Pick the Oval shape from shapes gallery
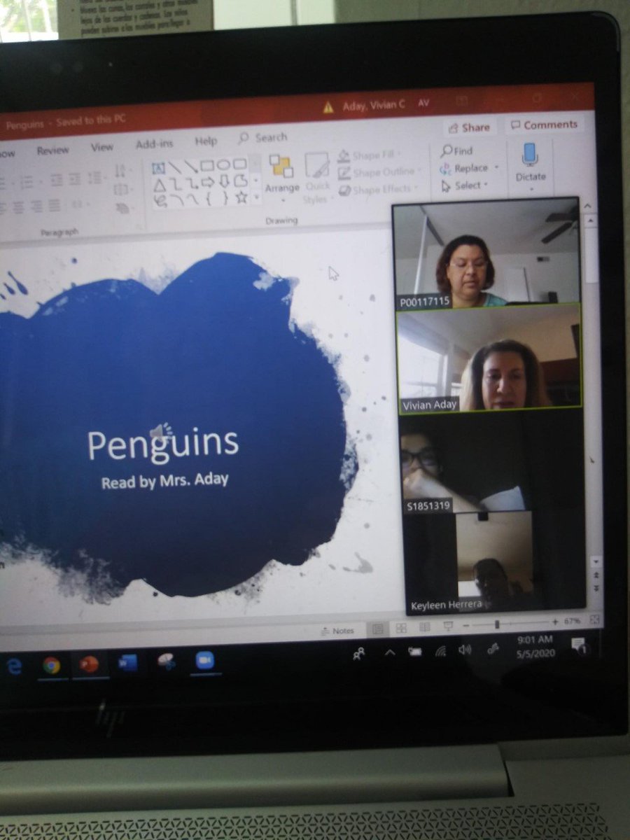This screenshot has height=840, width=630. point(223,165)
